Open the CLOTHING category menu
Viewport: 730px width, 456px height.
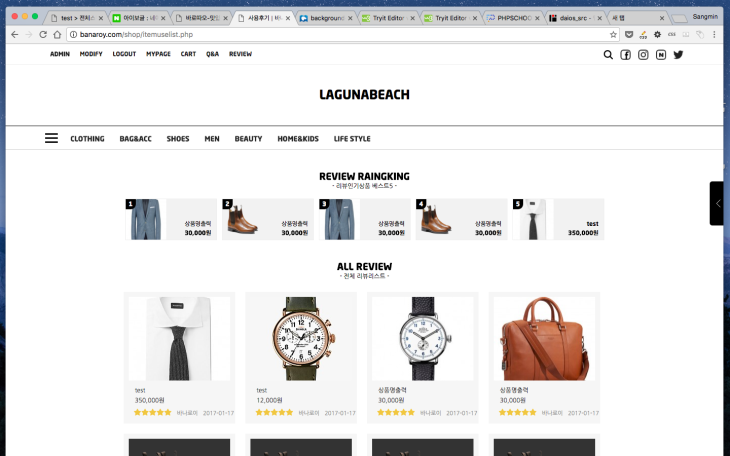[87, 139]
